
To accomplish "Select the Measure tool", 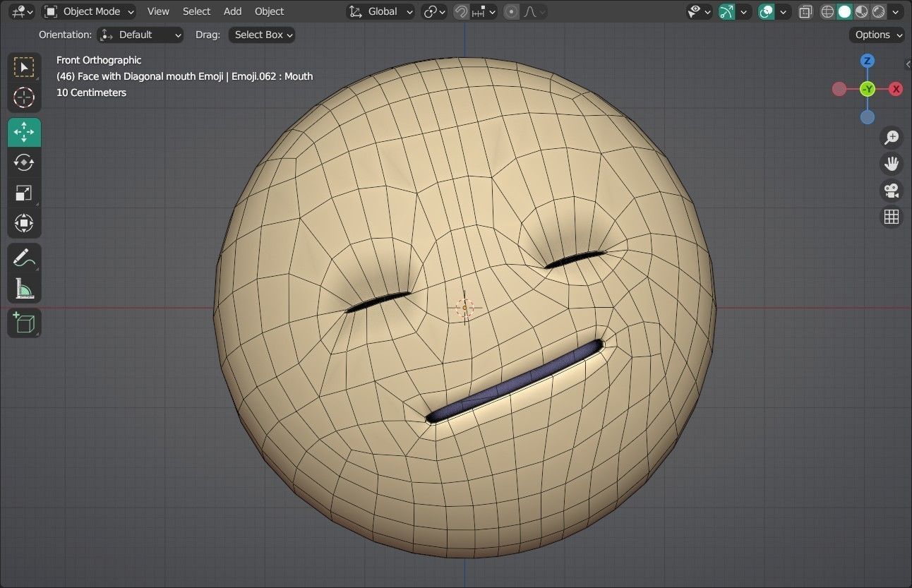I will tap(24, 288).
